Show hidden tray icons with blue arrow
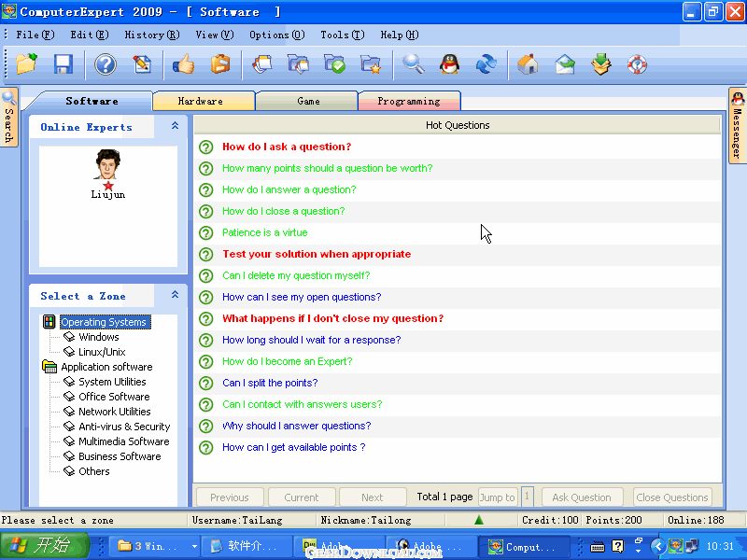The width and height of the screenshot is (747, 560). tap(658, 546)
